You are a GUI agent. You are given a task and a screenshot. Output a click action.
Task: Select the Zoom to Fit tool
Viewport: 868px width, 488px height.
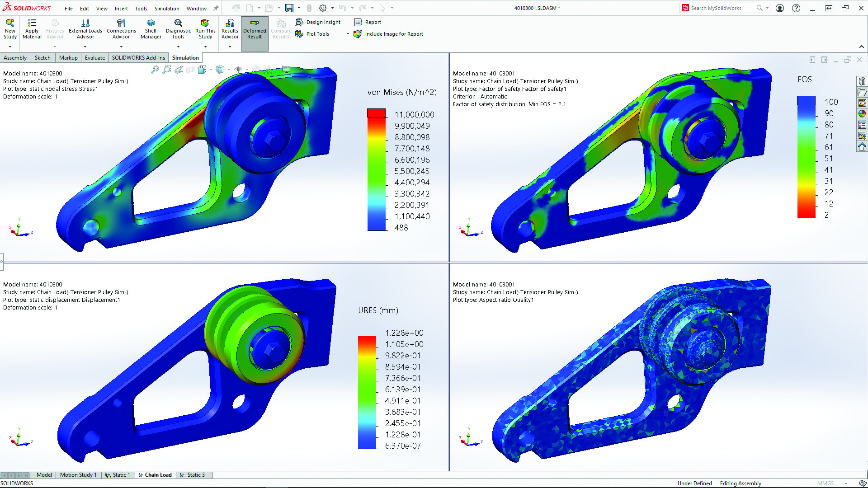tap(155, 69)
